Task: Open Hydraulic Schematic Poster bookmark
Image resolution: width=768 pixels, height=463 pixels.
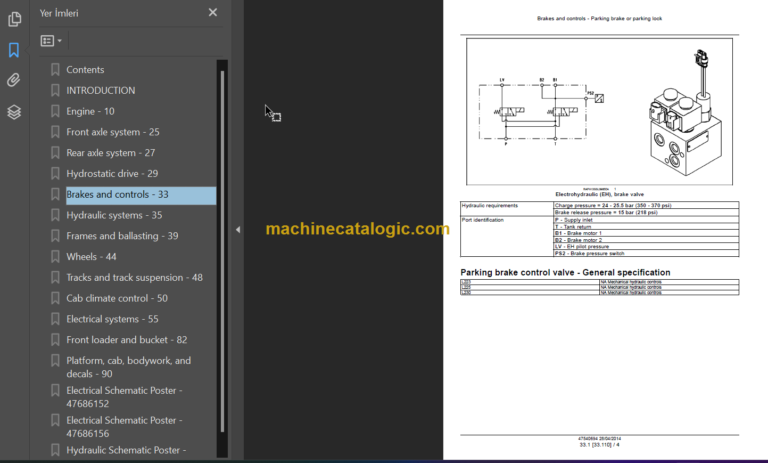Action: tap(126, 450)
